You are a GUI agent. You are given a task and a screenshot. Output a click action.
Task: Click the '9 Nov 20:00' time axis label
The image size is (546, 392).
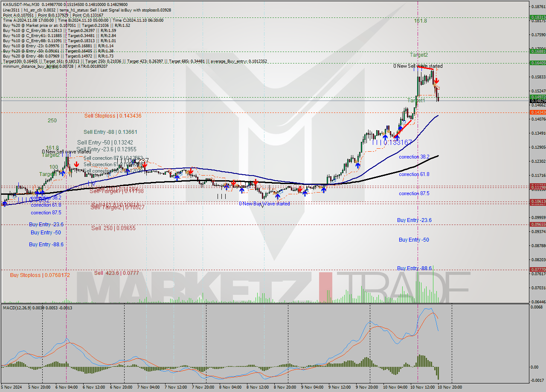click(367, 387)
